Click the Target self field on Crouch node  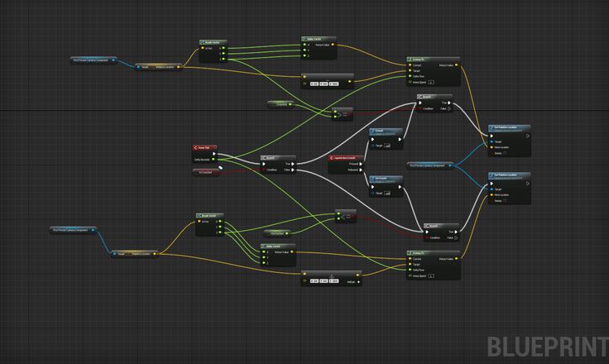click(387, 146)
